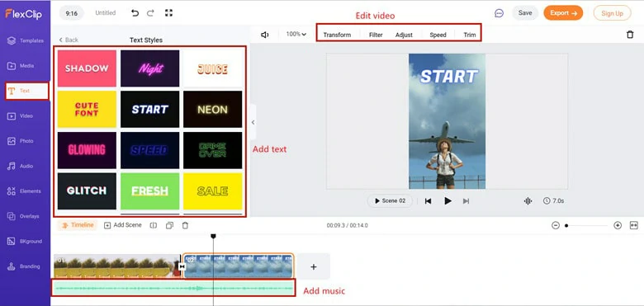The height and width of the screenshot is (306, 644).
Task: Open the Overlays sidebar section
Action: click(23, 216)
